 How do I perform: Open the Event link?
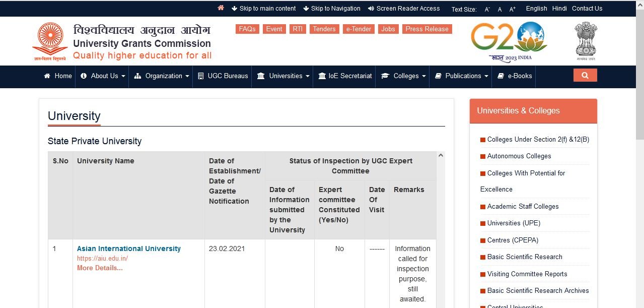274,29
